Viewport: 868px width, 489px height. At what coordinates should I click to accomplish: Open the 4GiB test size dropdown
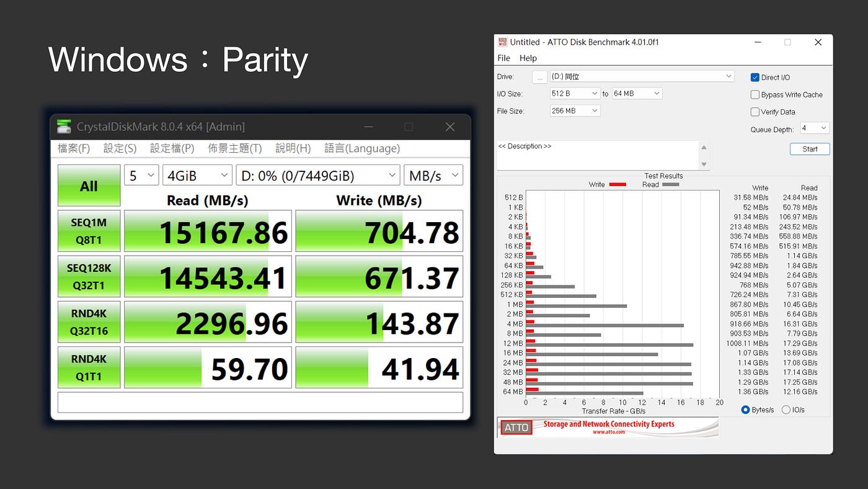(197, 176)
